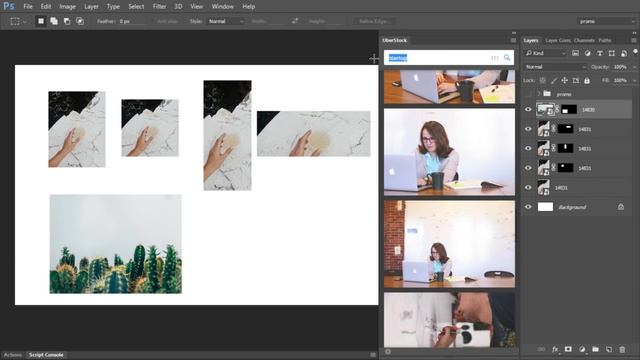This screenshot has height=360, width=640.
Task: Lock artboard nesting icon
Action: pyautogui.click(x=576, y=81)
